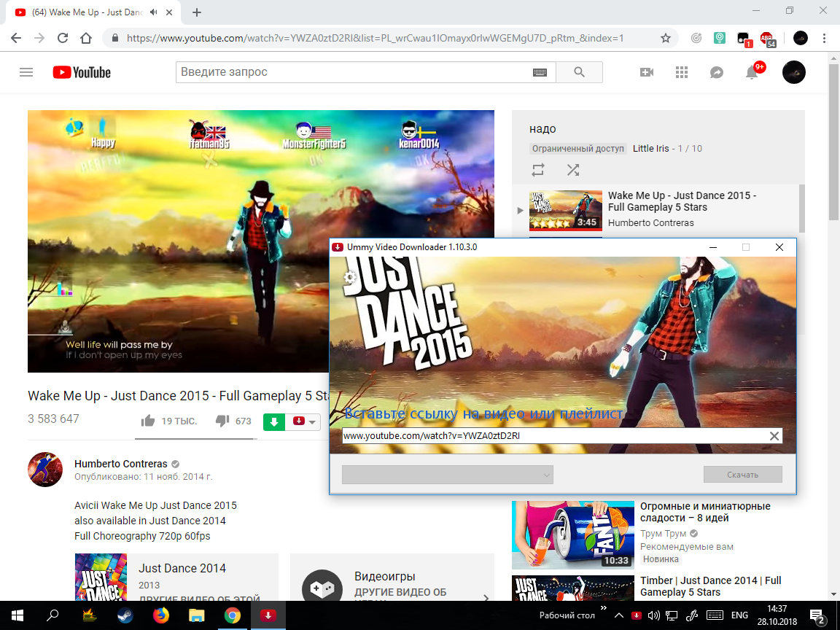Open the YouTube apps grid
Image resolution: width=840 pixels, height=630 pixels.
pos(682,72)
